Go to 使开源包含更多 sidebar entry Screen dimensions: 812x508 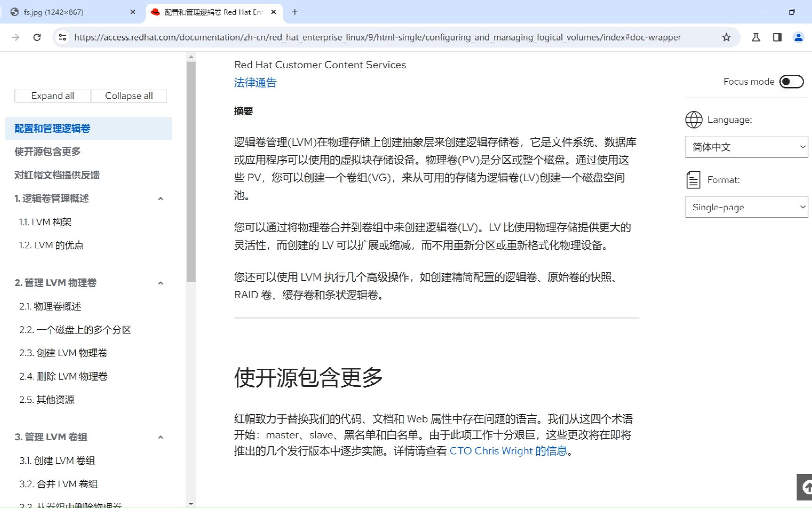point(47,151)
